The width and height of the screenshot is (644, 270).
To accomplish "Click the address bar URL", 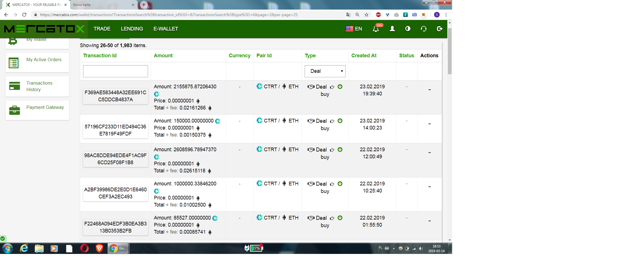I will (169, 15).
